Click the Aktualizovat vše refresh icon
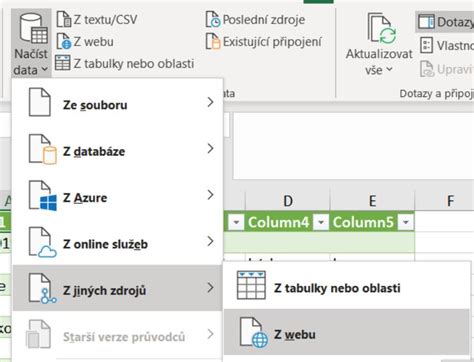 coord(382,29)
